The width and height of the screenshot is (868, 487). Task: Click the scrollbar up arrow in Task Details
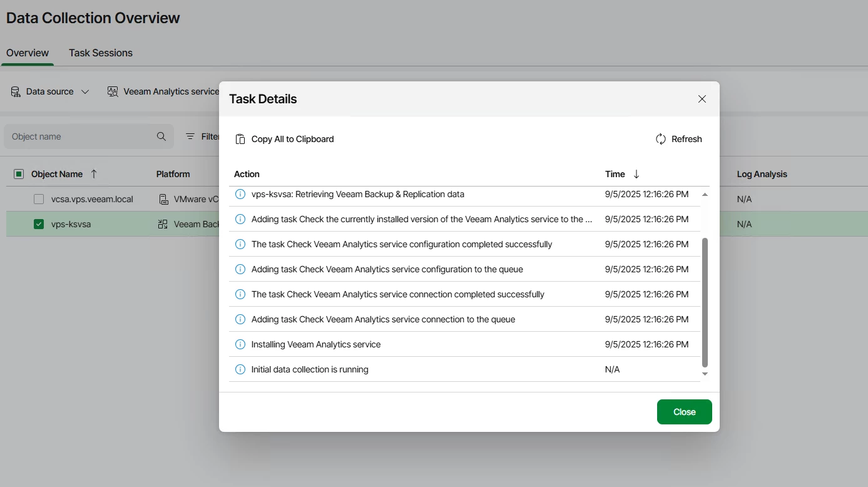click(x=705, y=195)
